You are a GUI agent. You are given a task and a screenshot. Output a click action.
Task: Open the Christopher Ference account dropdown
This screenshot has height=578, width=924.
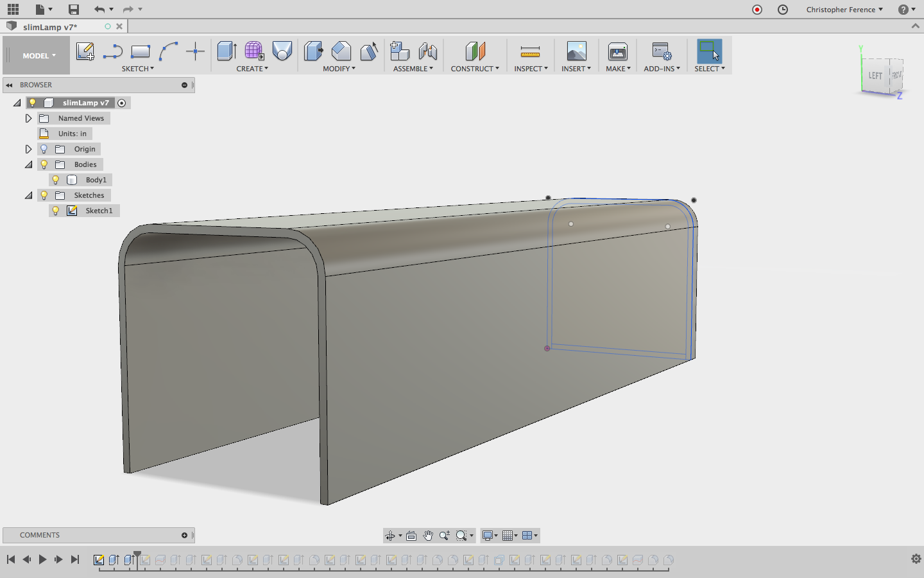[x=844, y=10]
